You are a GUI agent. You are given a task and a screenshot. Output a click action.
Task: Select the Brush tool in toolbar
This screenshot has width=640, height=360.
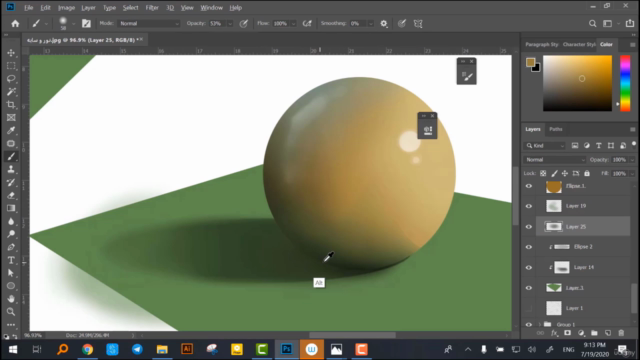11,157
